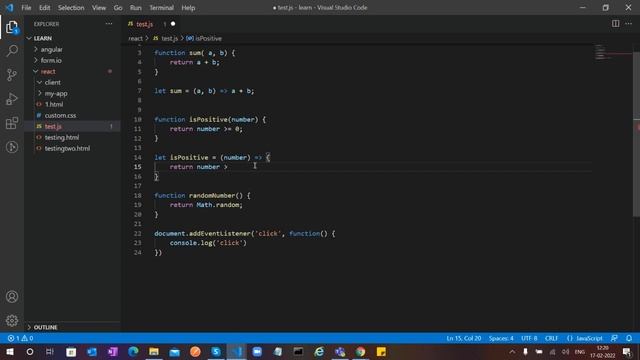This screenshot has width=640, height=360.
Task: Open Run and Debug view
Action: (12, 99)
